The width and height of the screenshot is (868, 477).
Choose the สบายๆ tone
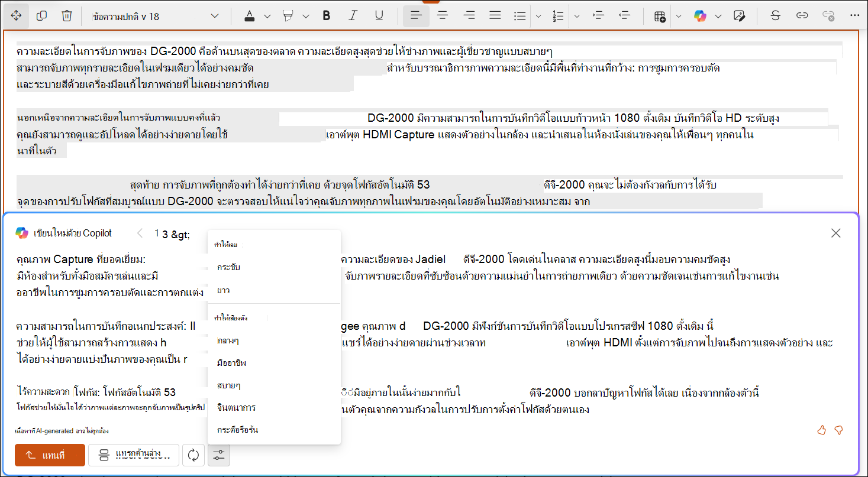point(274,385)
